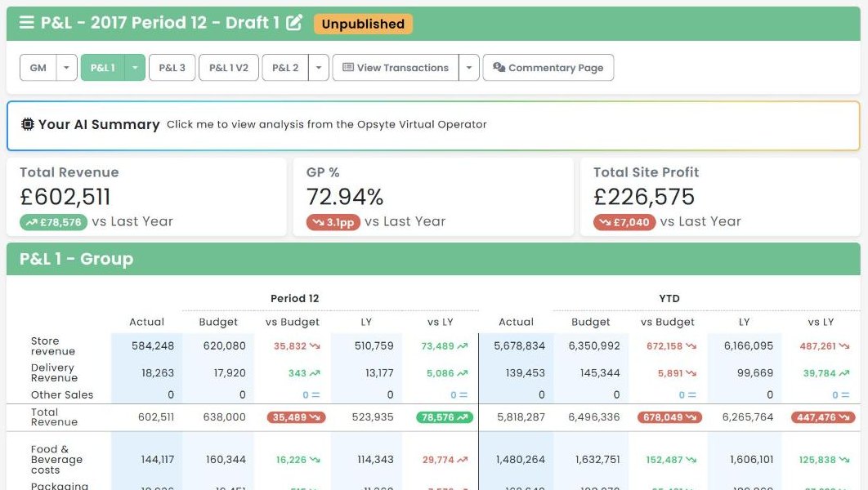
Task: Click the 3.1pp vs Last Year badge
Action: (x=333, y=222)
